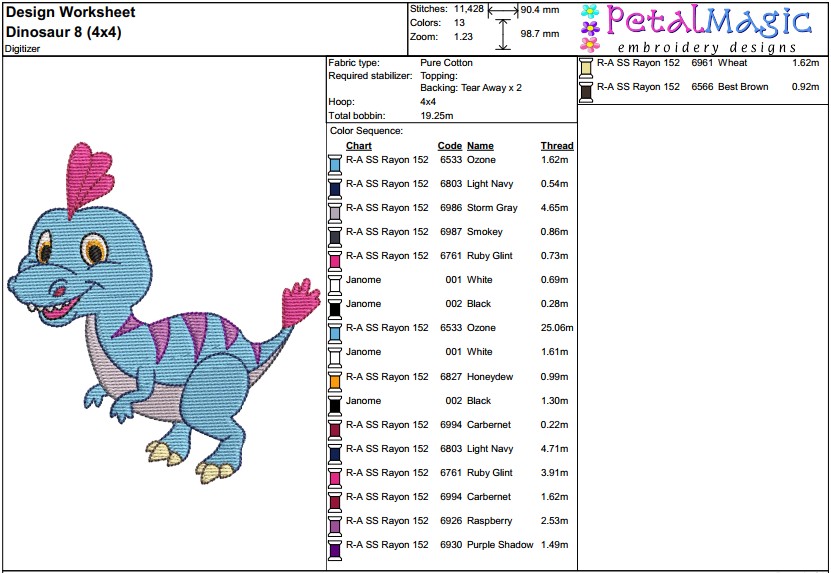Select the first Ozone 6533 spool icon
This screenshot has width=831, height=573.
pos(334,164)
